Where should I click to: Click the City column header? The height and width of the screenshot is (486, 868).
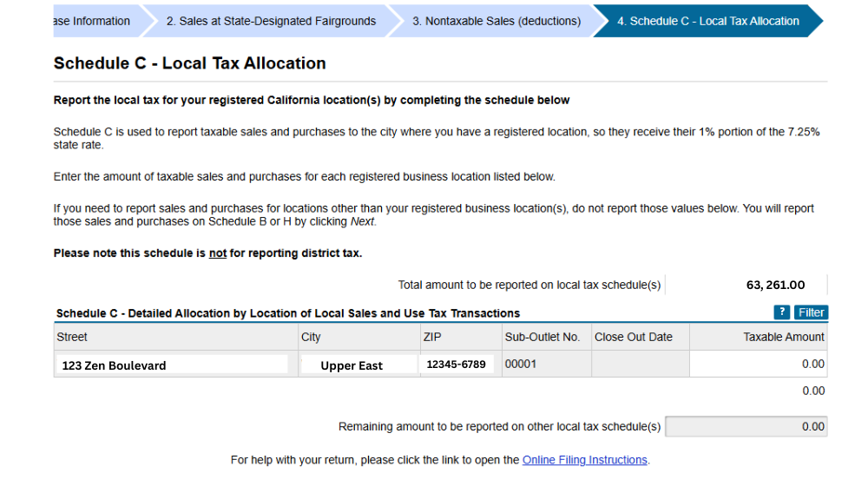311,337
